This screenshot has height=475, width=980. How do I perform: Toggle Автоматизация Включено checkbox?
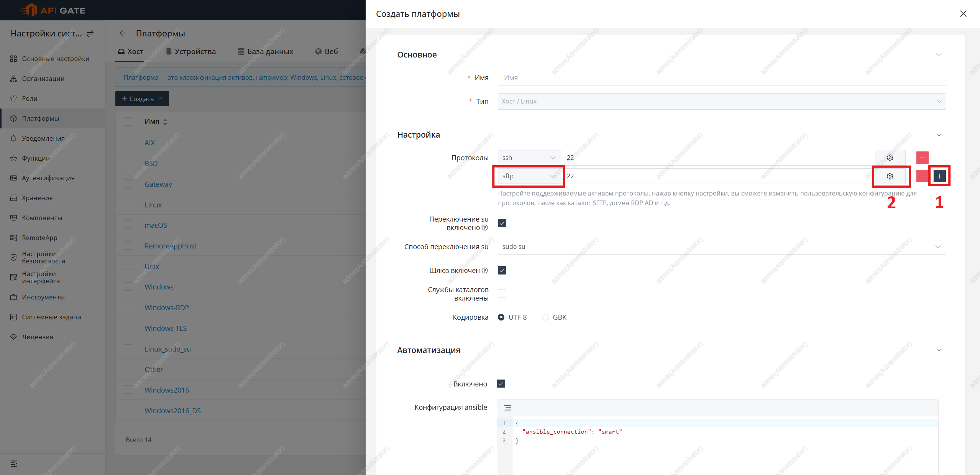click(501, 384)
